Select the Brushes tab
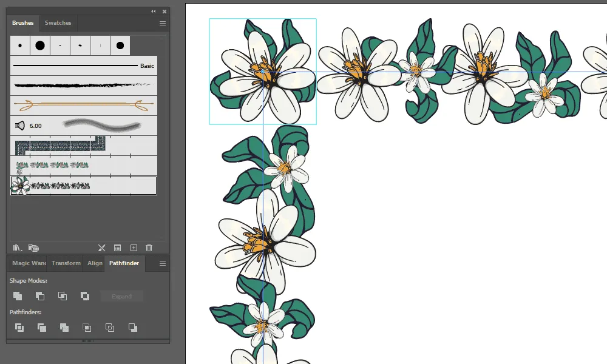The height and width of the screenshot is (364, 607). tap(23, 23)
